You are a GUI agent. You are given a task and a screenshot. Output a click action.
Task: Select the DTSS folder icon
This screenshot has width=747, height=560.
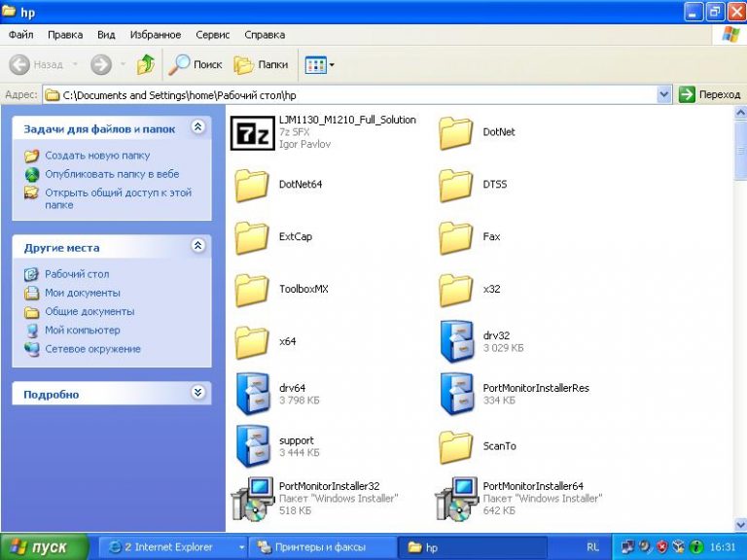(x=456, y=185)
